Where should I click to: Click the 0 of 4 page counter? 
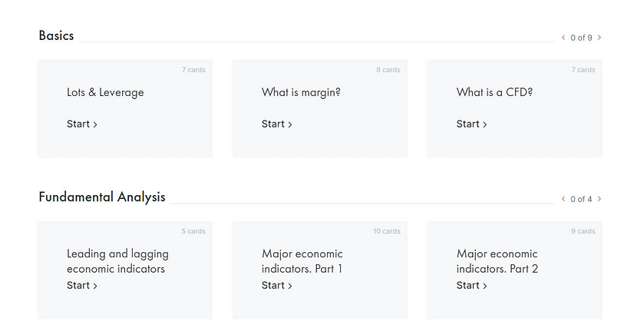tap(581, 199)
